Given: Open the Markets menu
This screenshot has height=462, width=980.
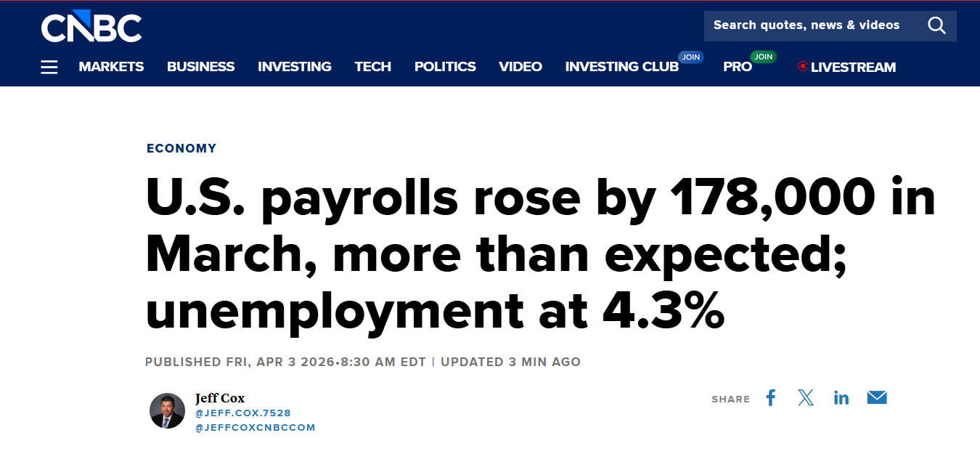Looking at the screenshot, I should click(111, 67).
